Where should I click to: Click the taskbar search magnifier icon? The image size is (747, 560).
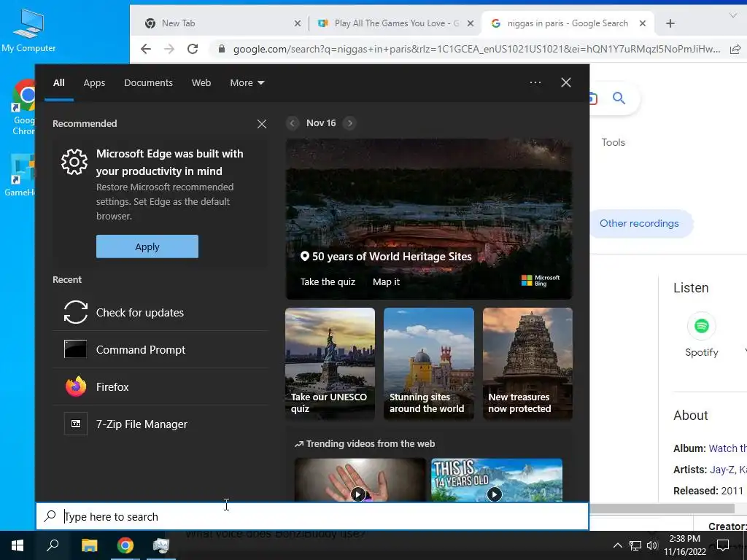point(53,545)
